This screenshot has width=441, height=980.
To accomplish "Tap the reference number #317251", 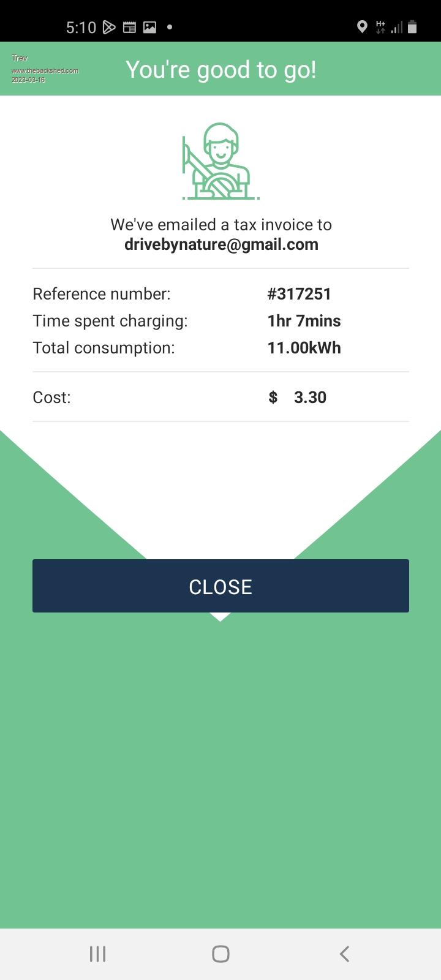I will coord(299,294).
